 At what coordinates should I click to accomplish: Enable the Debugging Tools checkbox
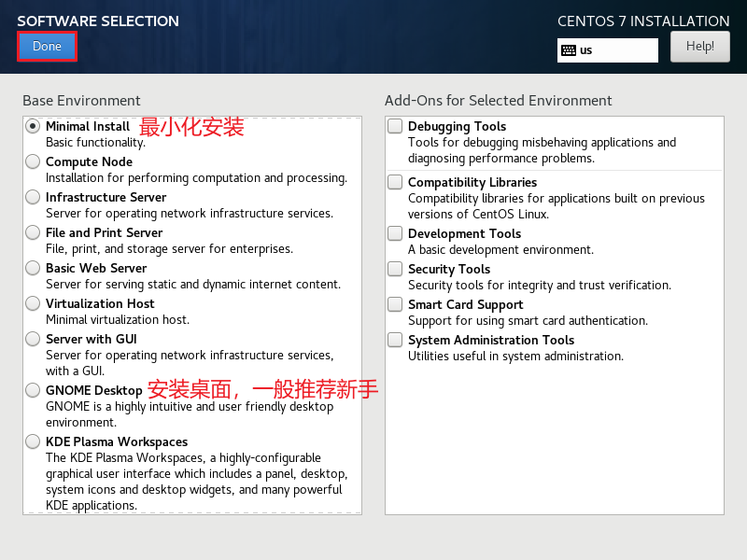395,126
